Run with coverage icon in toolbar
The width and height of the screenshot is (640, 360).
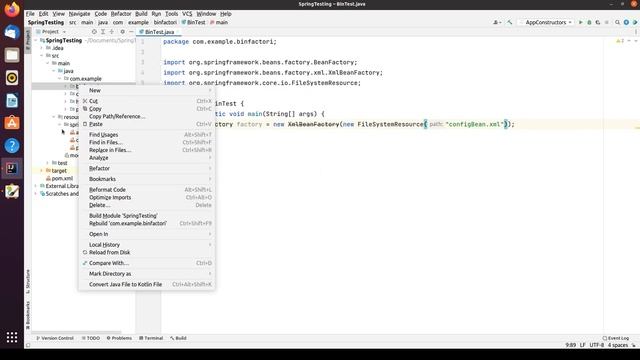click(x=598, y=22)
